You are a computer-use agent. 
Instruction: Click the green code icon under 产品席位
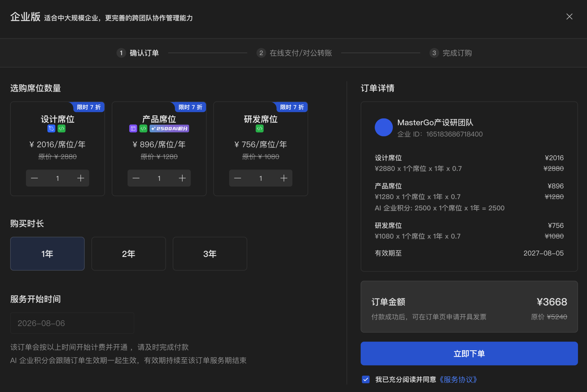coord(143,129)
